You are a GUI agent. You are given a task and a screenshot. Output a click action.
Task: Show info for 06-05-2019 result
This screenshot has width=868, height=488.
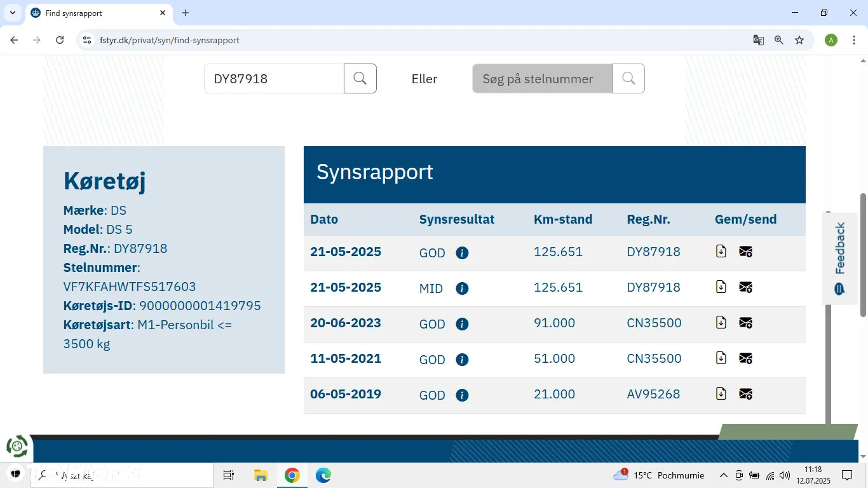tap(462, 395)
